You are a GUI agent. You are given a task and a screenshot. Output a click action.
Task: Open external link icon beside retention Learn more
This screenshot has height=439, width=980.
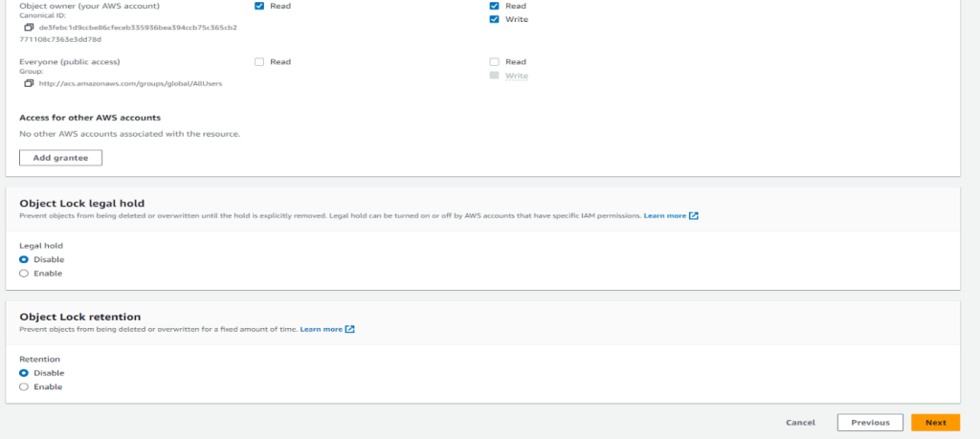[x=350, y=329]
